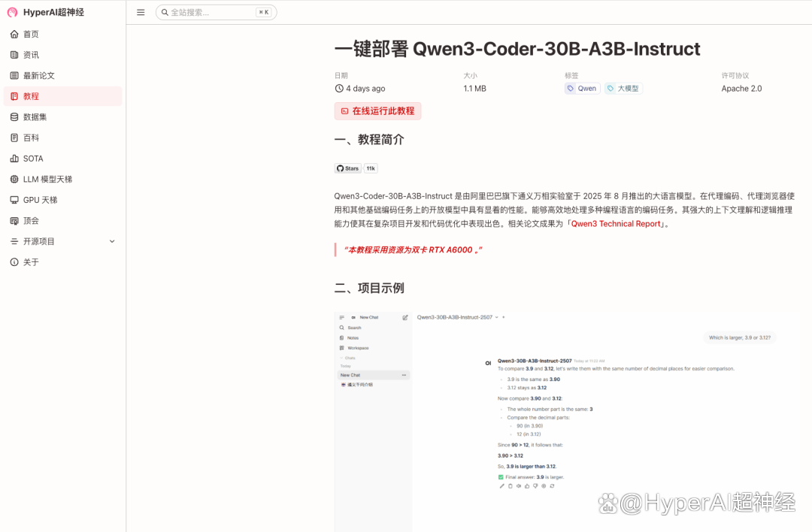Select 教程 tutorials menu item
This screenshot has width=812, height=532.
pos(31,96)
